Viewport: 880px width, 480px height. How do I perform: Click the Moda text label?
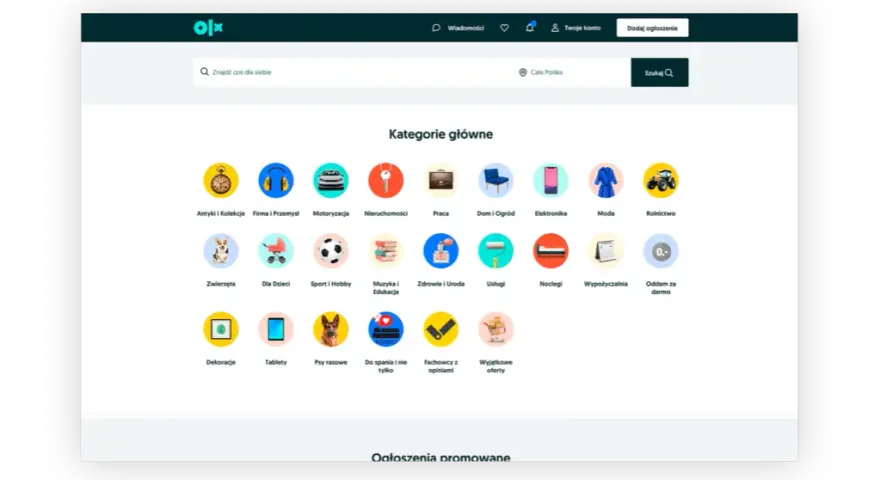pos(606,213)
